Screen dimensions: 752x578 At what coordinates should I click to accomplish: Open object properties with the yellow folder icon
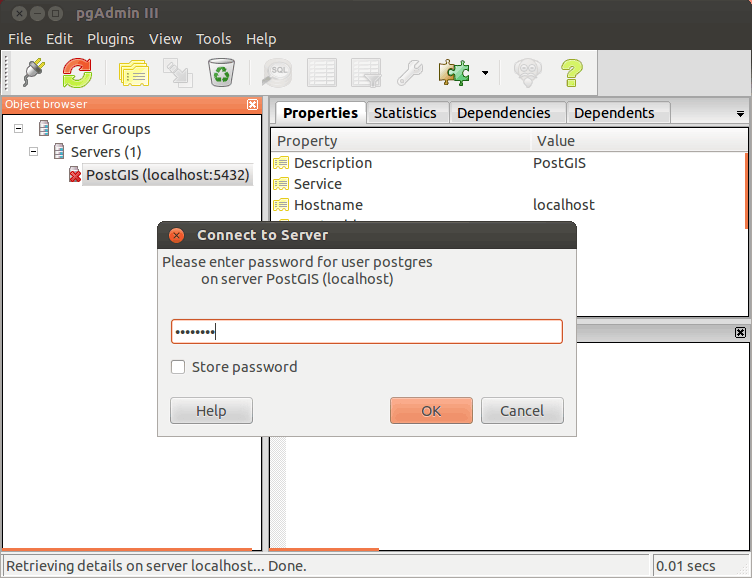click(134, 73)
